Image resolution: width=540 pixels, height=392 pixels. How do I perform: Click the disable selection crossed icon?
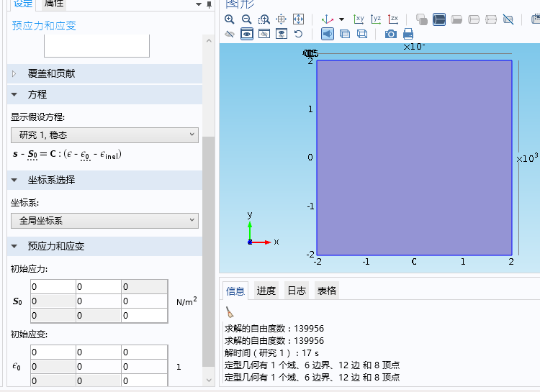508,19
